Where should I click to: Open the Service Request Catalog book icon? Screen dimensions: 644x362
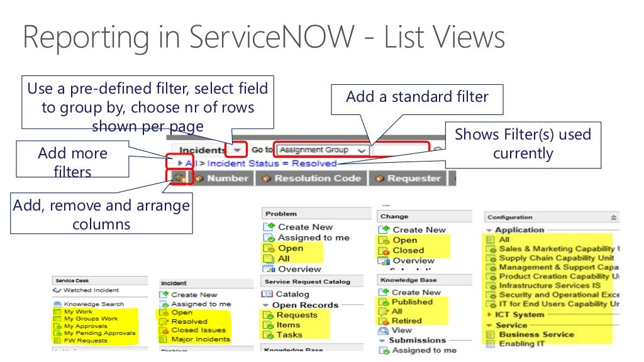267,294
